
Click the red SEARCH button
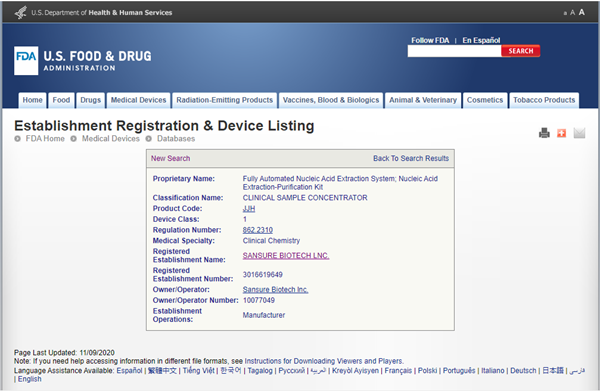tap(520, 51)
